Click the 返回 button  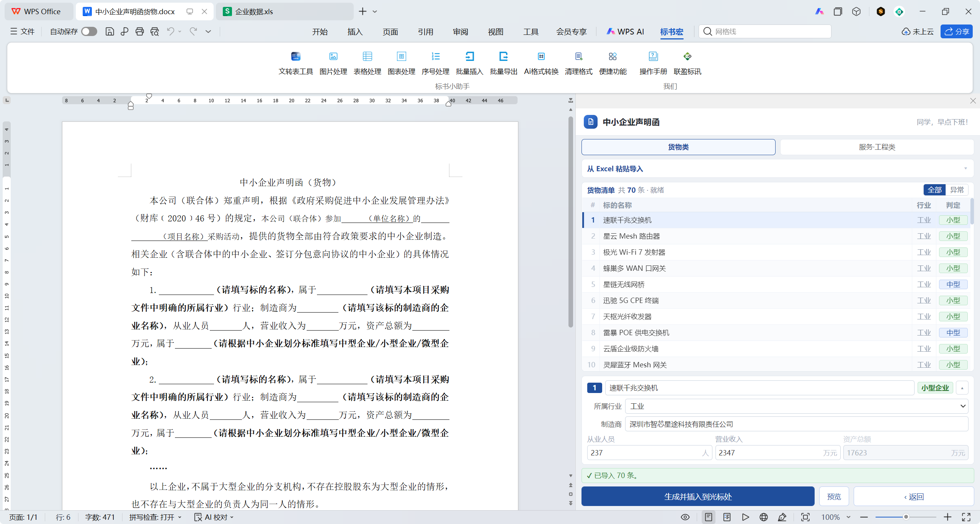913,496
